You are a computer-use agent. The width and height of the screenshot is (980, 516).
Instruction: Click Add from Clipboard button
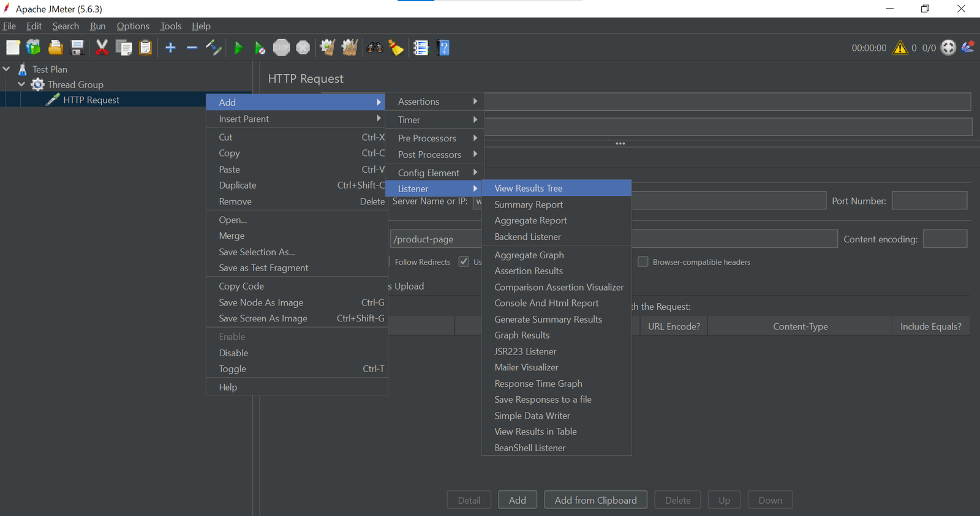(x=596, y=500)
